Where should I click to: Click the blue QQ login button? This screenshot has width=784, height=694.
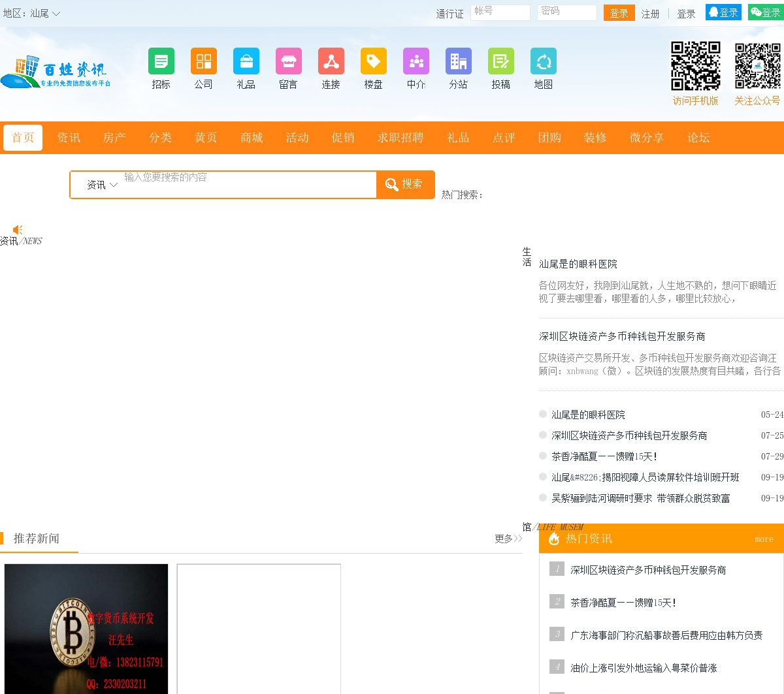pos(723,12)
